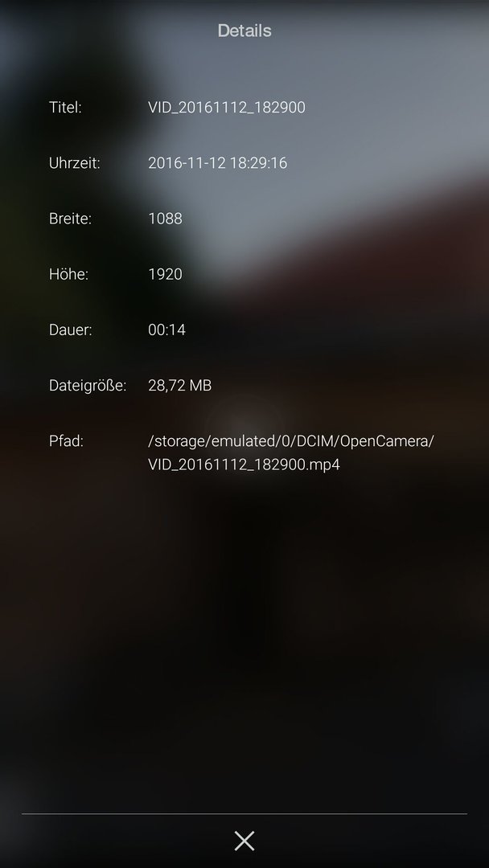This screenshot has width=489, height=868.
Task: Tap the Uhrzeit label
Action: [x=74, y=163]
